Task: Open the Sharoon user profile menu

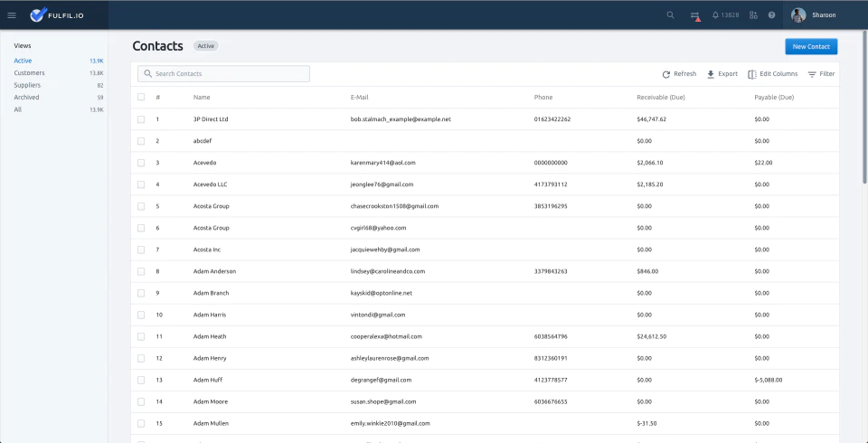Action: point(813,15)
